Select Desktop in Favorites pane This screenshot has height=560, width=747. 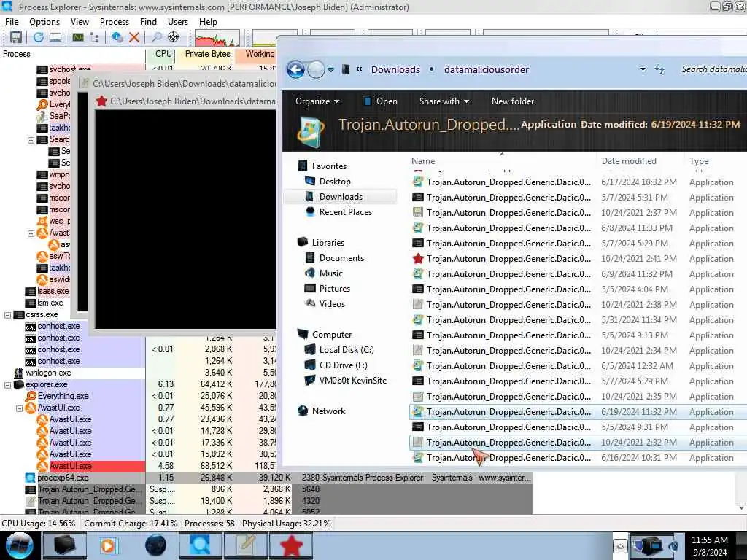tap(335, 182)
